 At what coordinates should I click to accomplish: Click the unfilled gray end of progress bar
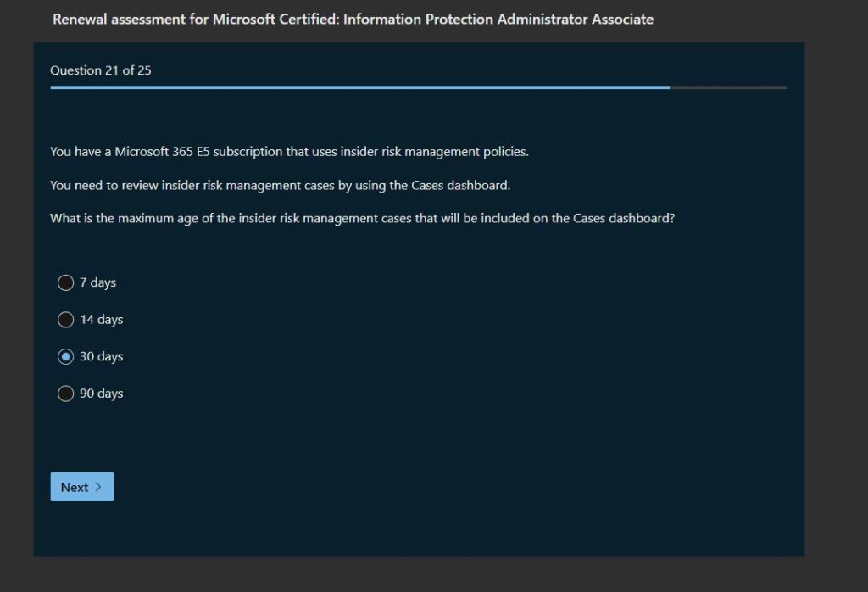pyautogui.click(x=729, y=87)
